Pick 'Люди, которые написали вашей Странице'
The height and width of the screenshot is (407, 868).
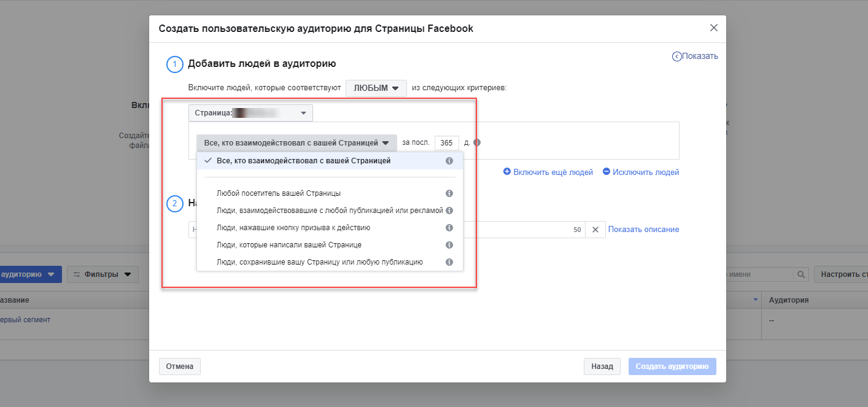[x=330, y=245]
